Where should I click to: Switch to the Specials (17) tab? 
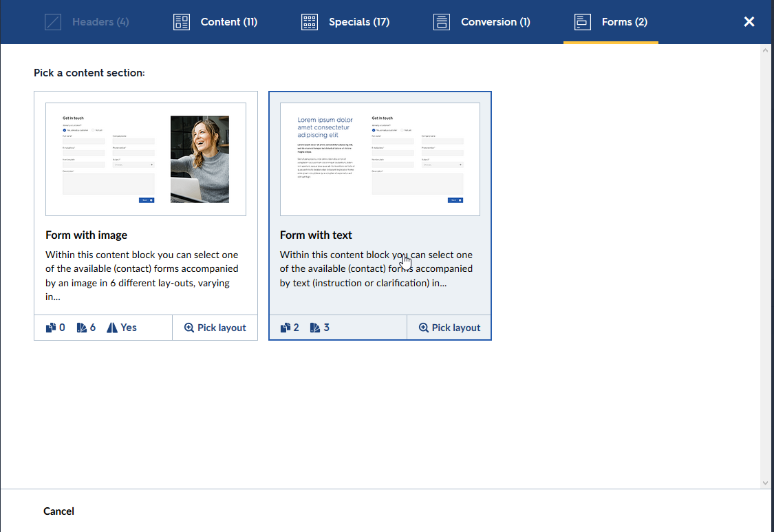click(x=345, y=22)
